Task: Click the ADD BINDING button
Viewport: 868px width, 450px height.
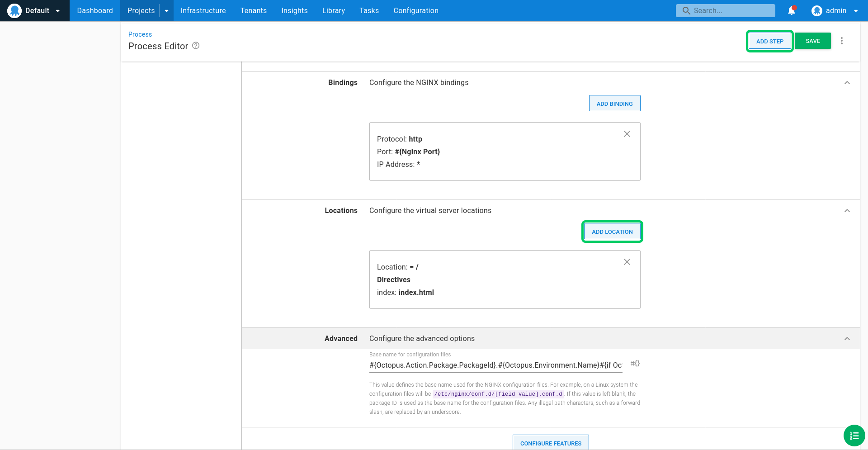Action: point(614,103)
